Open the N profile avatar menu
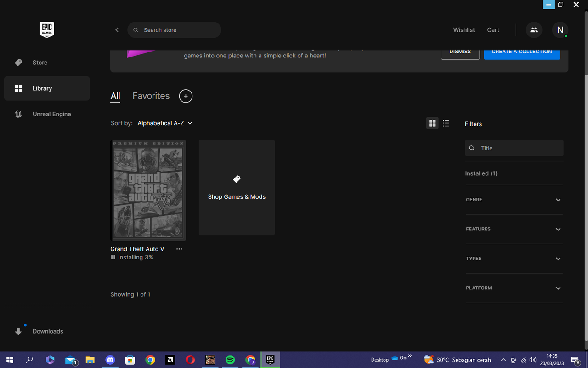Image resolution: width=588 pixels, height=368 pixels. tap(560, 30)
